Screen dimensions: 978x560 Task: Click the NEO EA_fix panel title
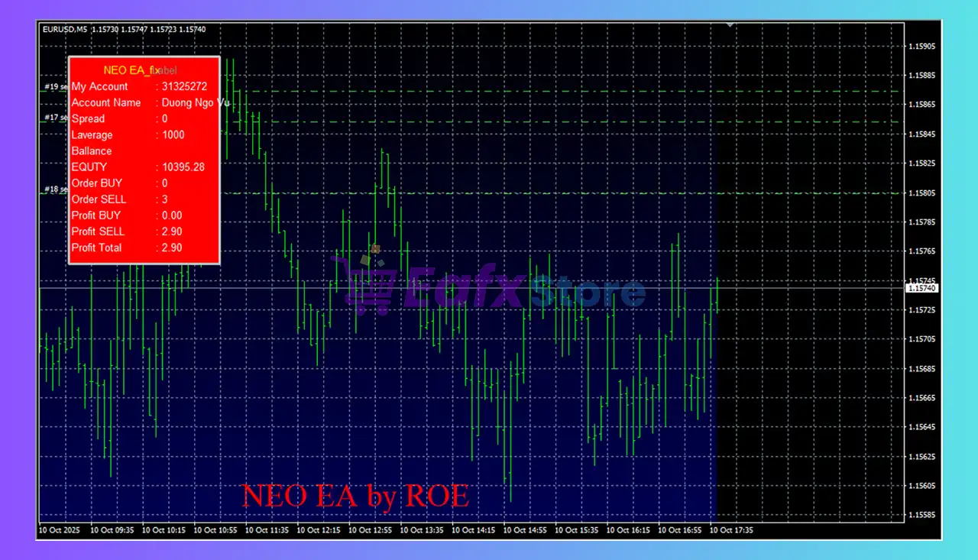coord(131,70)
